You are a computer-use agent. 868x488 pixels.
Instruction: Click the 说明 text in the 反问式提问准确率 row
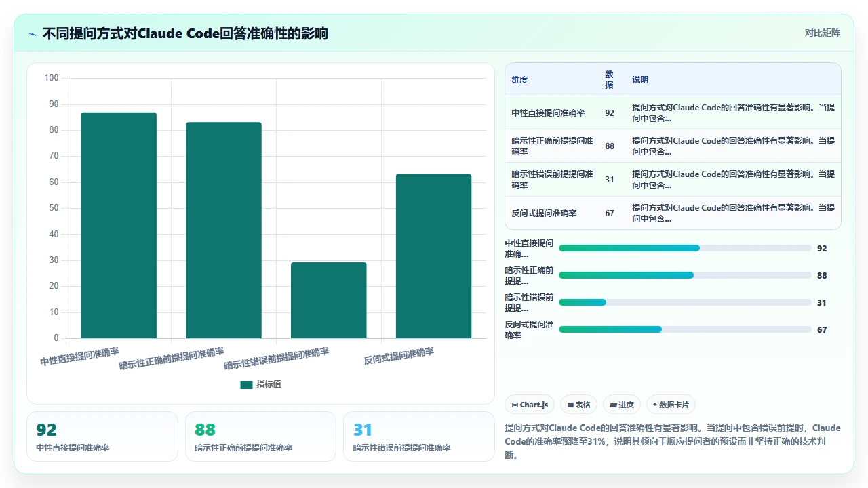click(x=734, y=213)
